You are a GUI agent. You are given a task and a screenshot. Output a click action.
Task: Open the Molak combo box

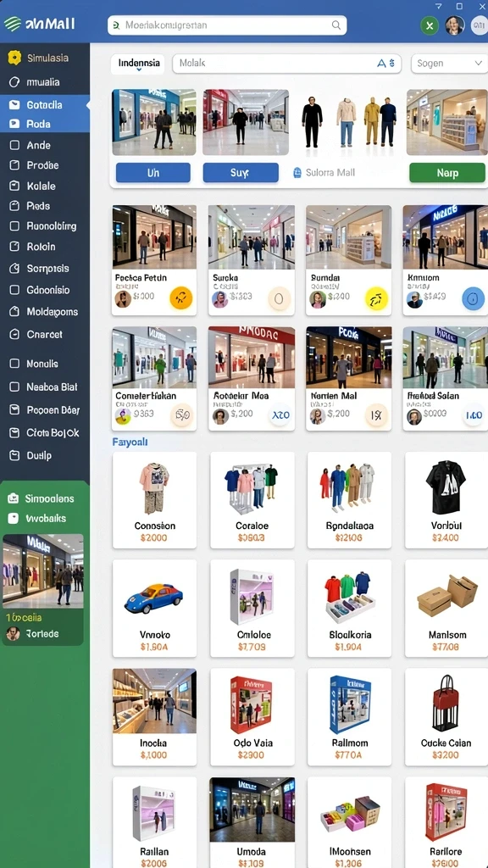tap(286, 63)
